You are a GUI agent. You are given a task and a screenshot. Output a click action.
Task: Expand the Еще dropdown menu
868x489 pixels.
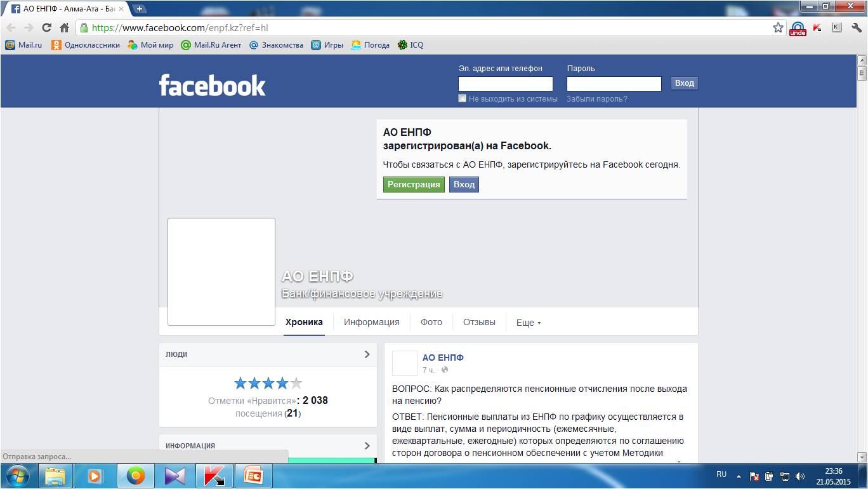click(x=529, y=323)
